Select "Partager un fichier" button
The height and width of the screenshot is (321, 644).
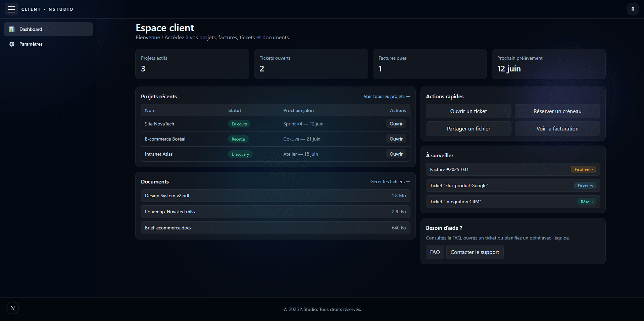[468, 128]
